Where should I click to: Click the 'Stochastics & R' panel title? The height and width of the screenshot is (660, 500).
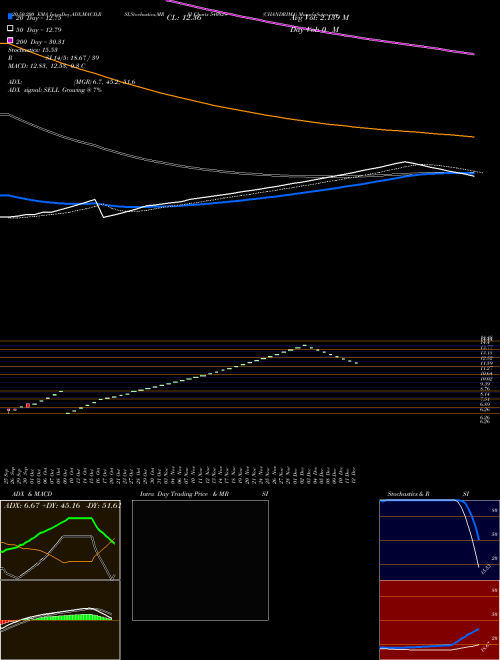coord(409,494)
